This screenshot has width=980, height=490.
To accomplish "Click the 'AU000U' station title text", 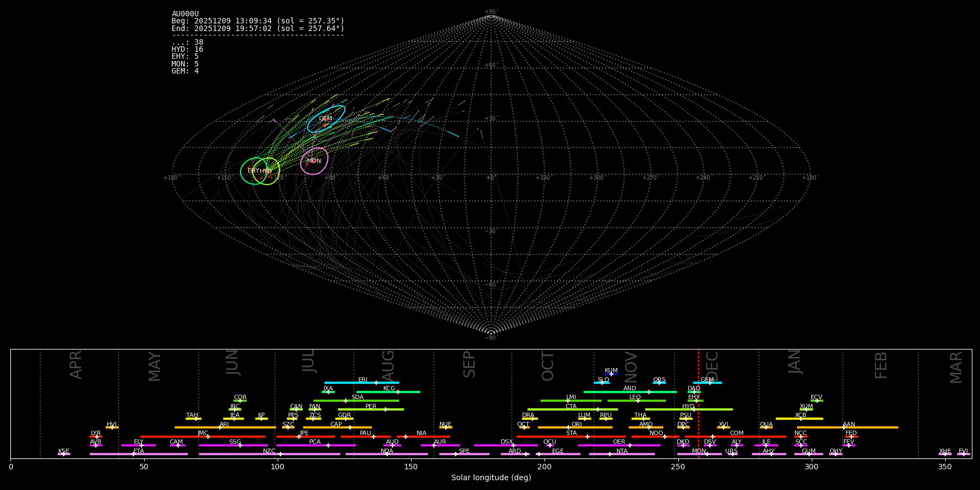I will pos(185,14).
